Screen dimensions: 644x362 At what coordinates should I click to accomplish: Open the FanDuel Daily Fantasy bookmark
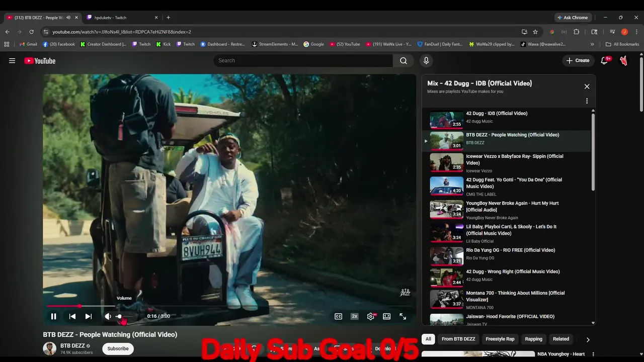tap(440, 44)
